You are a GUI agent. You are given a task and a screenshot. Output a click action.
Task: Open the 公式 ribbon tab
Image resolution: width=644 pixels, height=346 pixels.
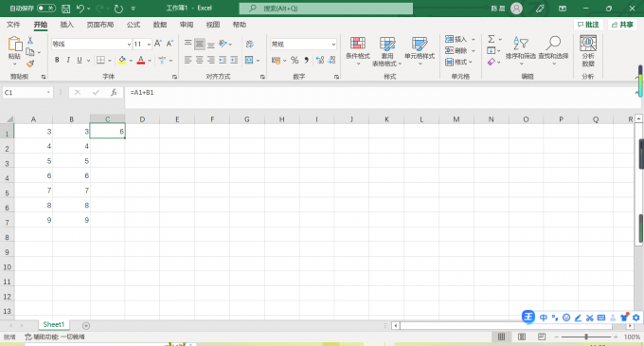tap(134, 25)
